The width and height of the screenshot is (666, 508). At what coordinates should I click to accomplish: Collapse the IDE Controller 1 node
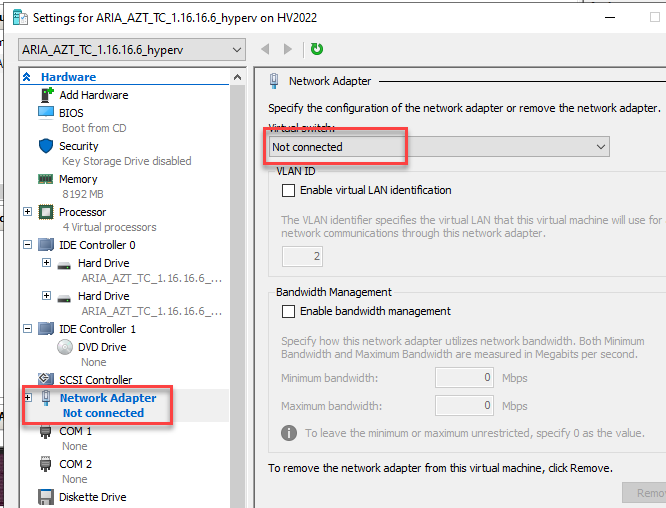coord(28,328)
